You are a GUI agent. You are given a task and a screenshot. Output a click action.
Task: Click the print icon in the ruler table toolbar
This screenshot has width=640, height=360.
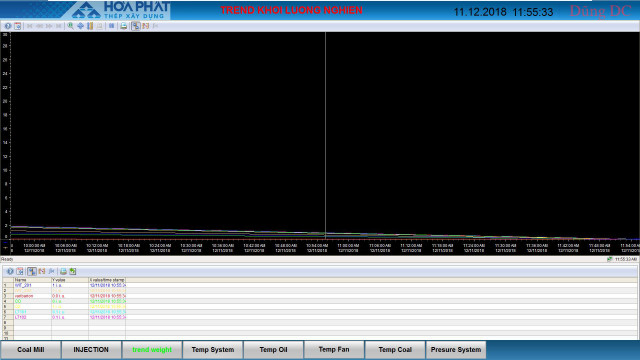pyautogui.click(x=63, y=271)
